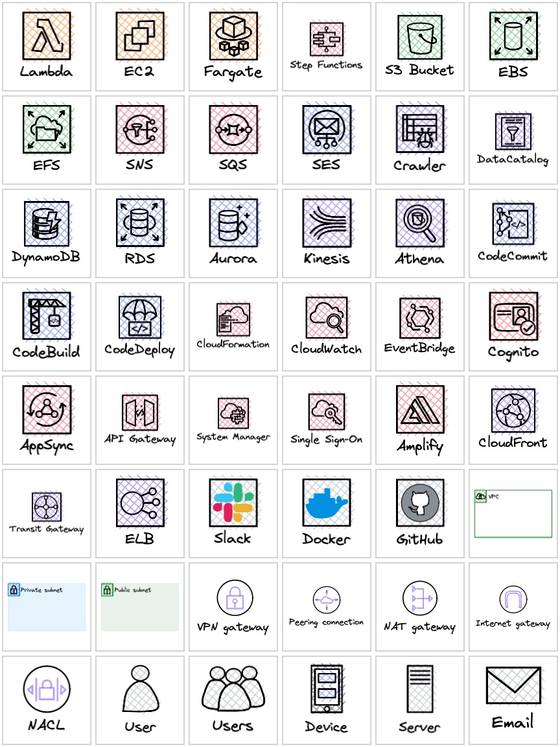Choose the DataCatalog icon
The image size is (560, 747).
[513, 132]
